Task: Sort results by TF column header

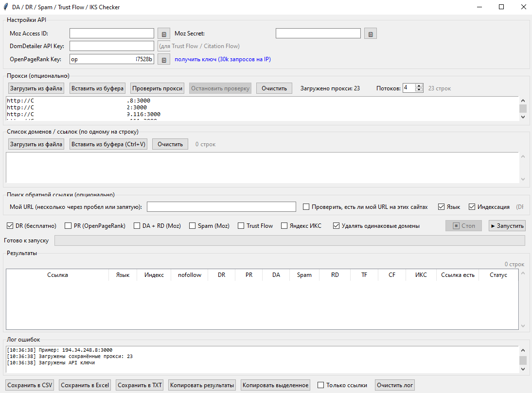Action: tap(364, 275)
